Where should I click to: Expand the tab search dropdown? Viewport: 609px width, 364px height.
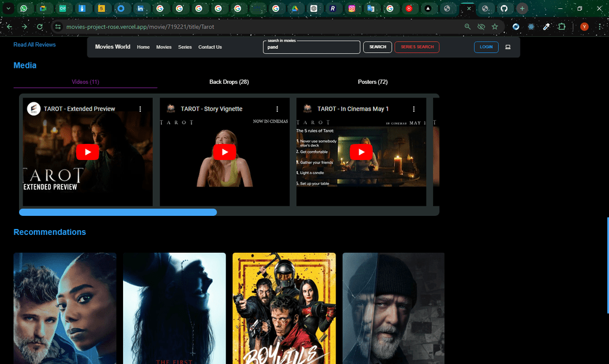(x=8, y=8)
